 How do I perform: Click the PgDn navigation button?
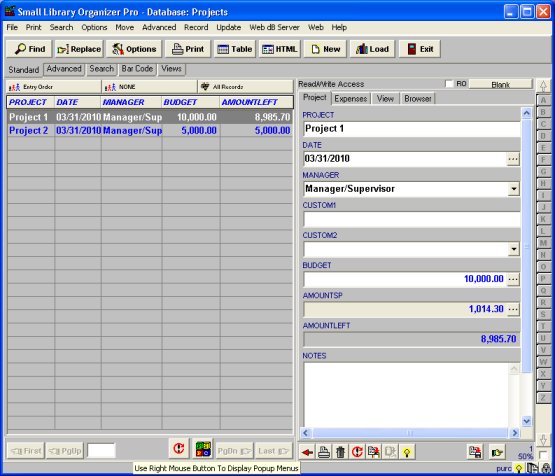[x=234, y=451]
